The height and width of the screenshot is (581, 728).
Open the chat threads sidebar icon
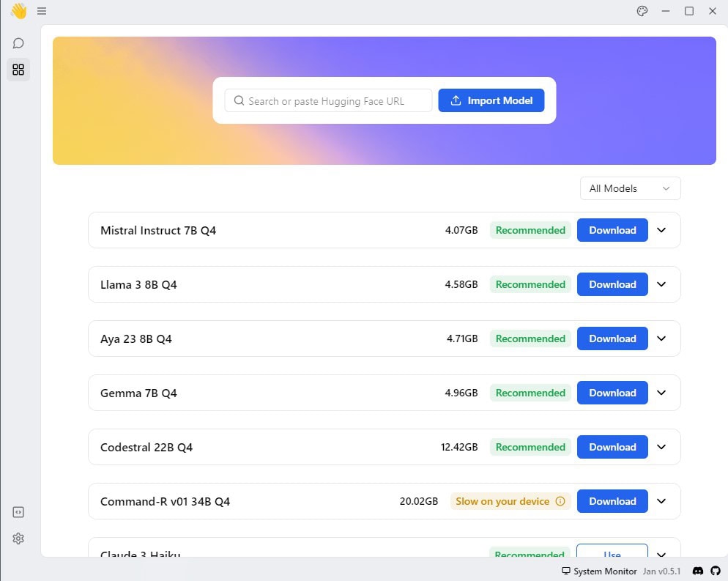click(x=18, y=43)
